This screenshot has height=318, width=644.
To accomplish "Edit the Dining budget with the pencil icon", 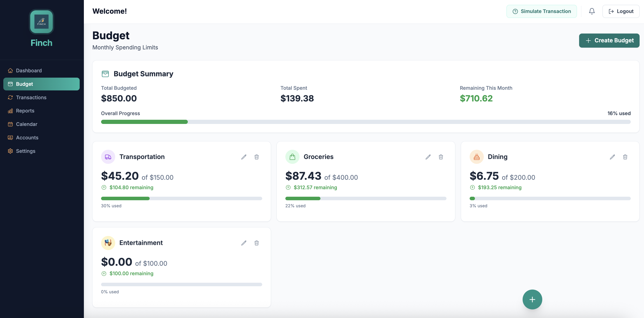I will [x=612, y=157].
